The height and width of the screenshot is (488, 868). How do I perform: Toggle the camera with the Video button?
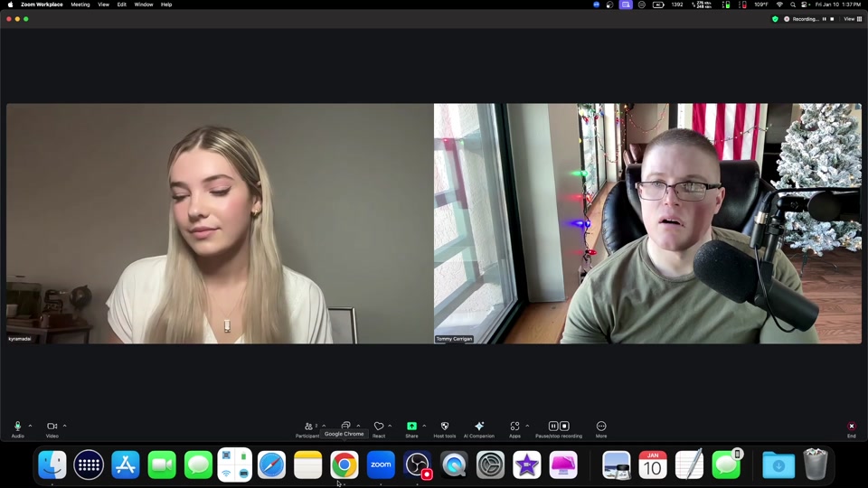[x=52, y=427]
